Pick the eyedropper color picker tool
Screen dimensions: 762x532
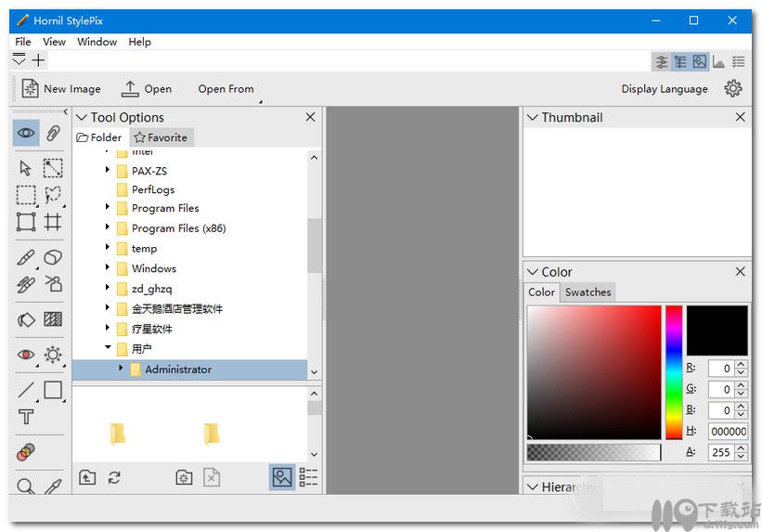coord(53,486)
